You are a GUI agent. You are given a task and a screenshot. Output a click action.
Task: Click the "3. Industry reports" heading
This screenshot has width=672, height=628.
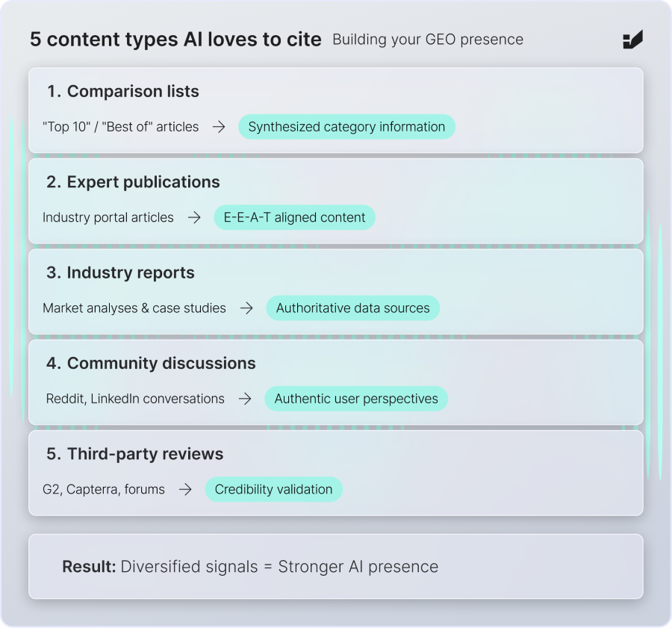click(120, 273)
